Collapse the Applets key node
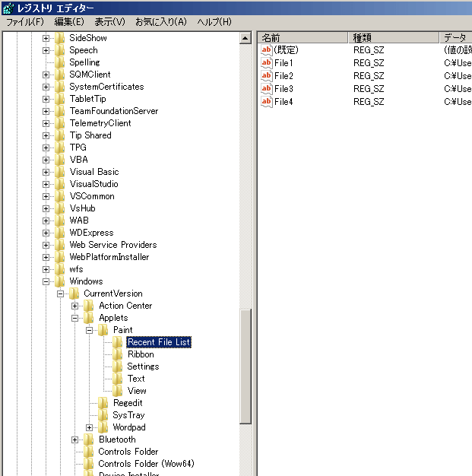Image resolution: width=472 pixels, height=476 pixels. [x=75, y=318]
